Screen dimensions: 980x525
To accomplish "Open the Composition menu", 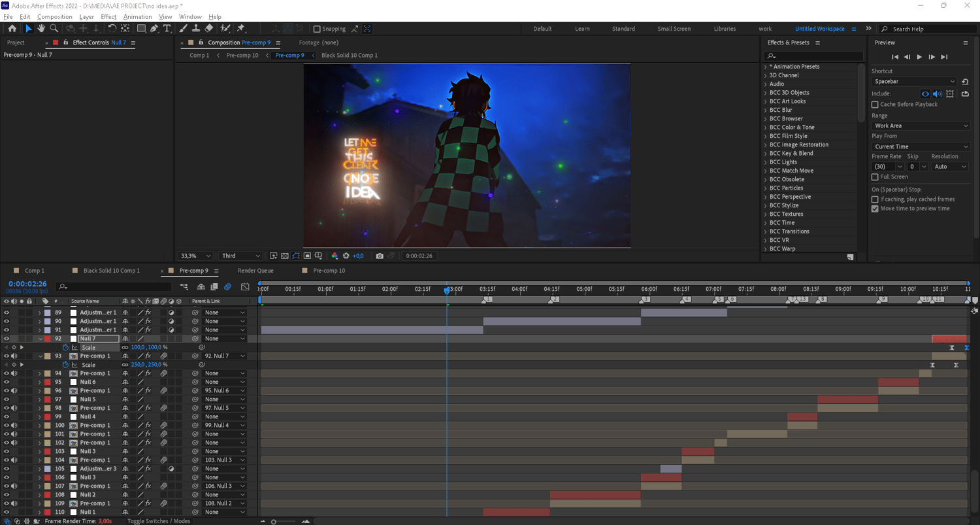I will (x=55, y=16).
